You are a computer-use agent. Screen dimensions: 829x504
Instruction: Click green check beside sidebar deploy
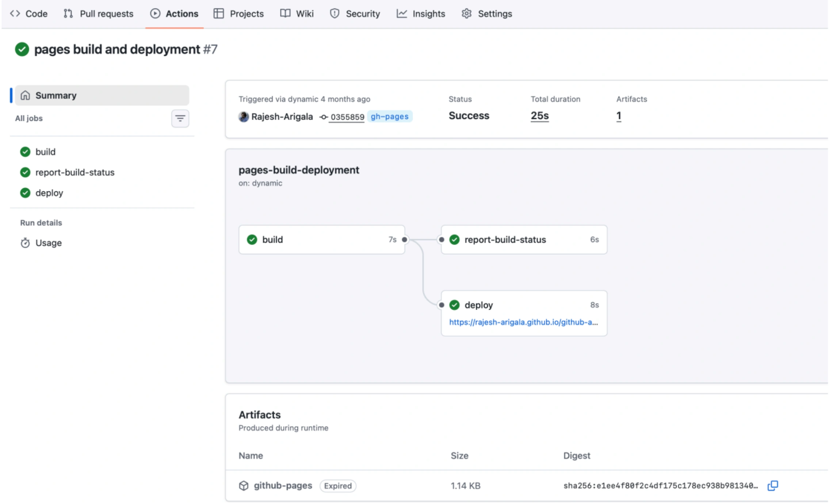(25, 192)
